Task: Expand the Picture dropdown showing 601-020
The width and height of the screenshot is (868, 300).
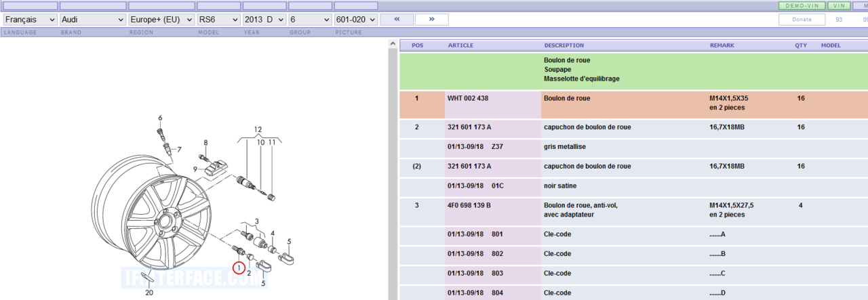Action: [355, 20]
